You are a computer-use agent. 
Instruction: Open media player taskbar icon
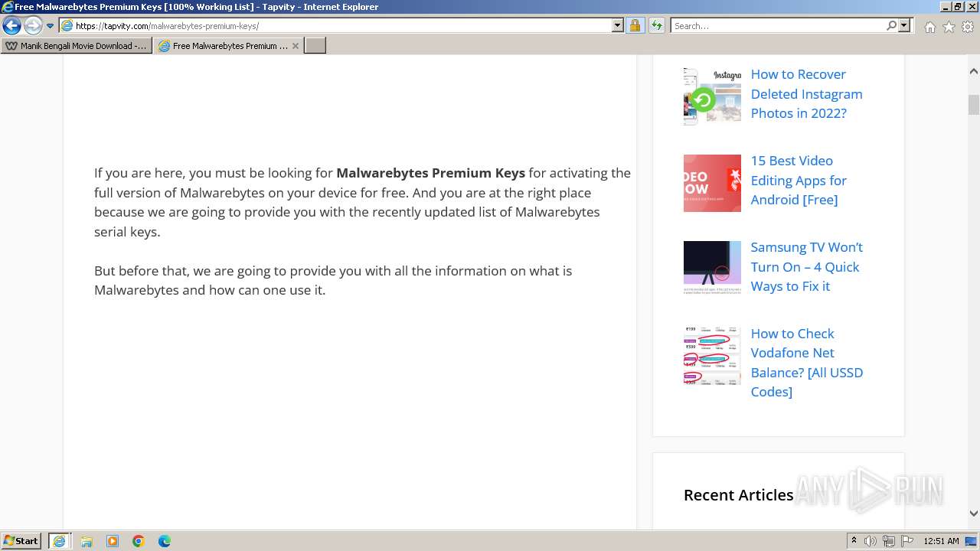(x=113, y=541)
